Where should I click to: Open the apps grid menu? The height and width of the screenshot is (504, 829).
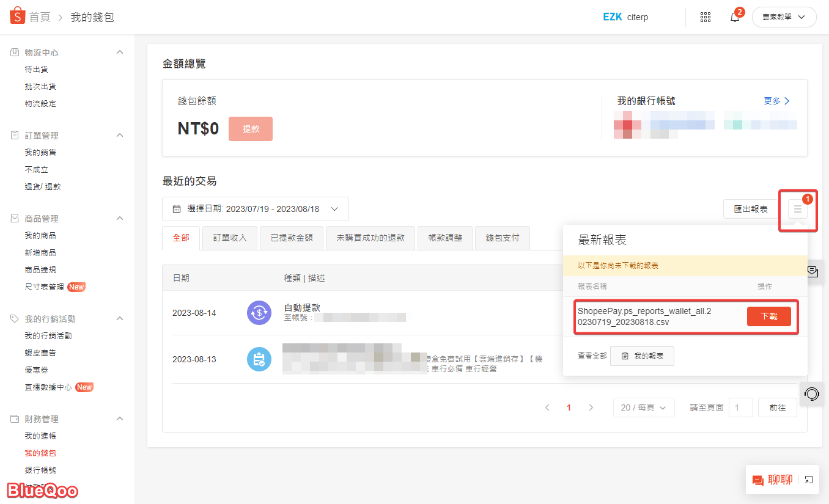706,17
